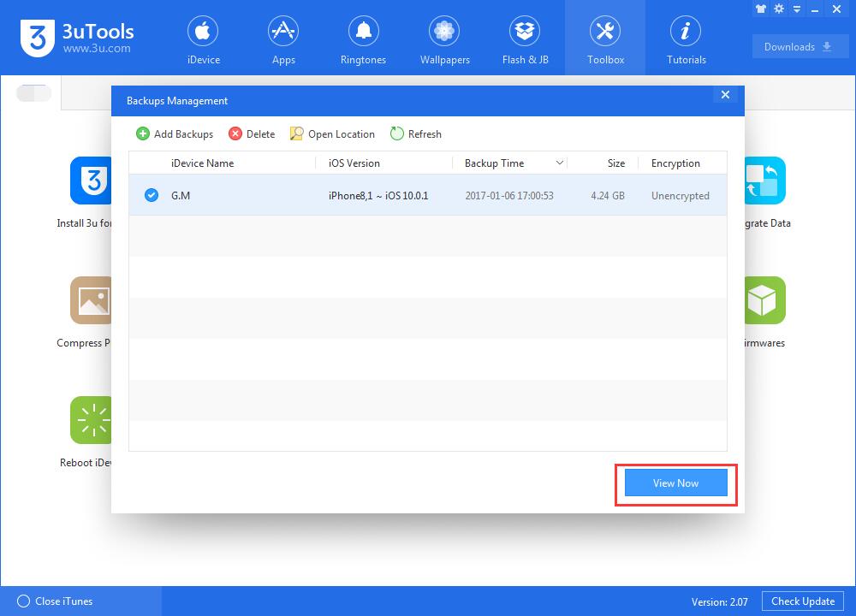856x616 pixels.
Task: Click the 4.24 GB size cell
Action: [x=608, y=195]
